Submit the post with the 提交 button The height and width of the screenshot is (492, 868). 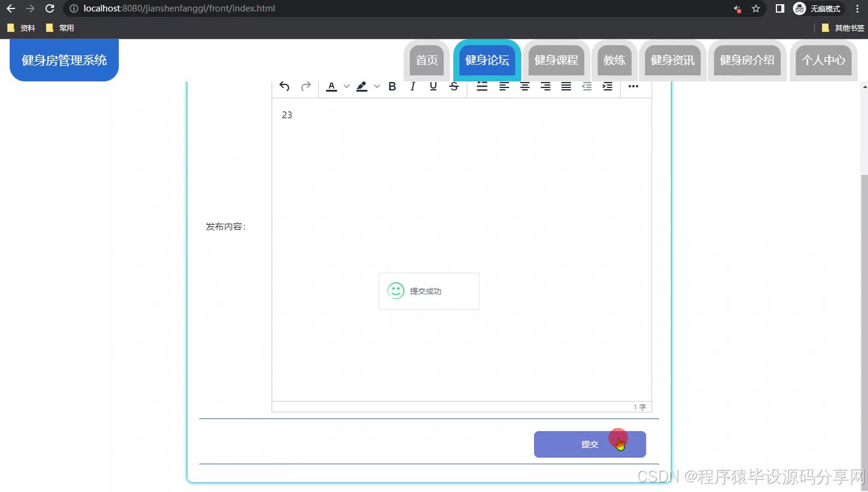click(590, 444)
